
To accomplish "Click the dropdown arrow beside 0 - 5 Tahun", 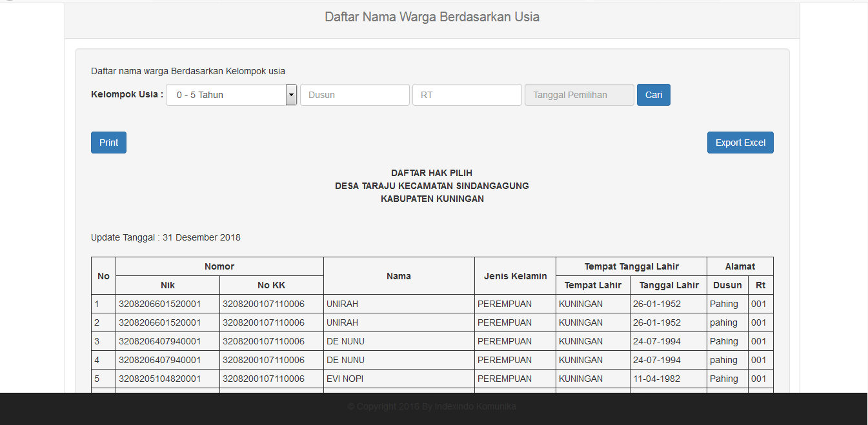I will (x=291, y=95).
